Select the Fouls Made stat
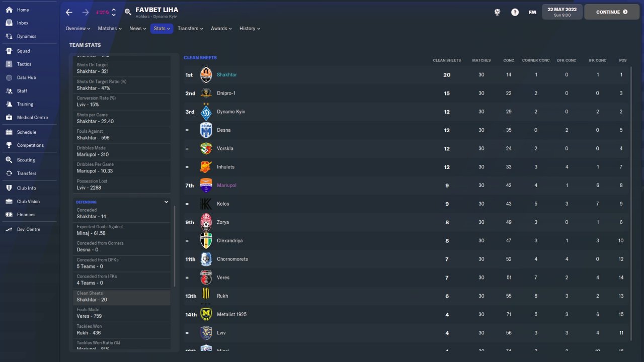This screenshot has height=362, width=644. click(123, 313)
